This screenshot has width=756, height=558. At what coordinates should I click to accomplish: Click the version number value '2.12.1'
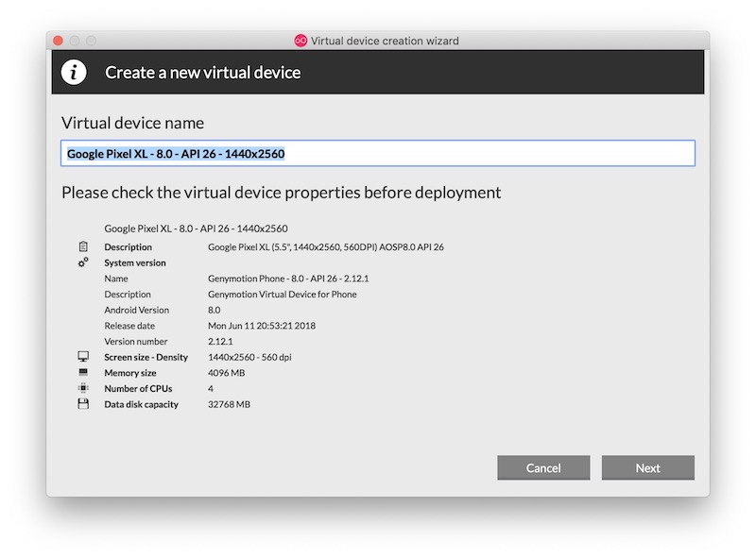(220, 342)
